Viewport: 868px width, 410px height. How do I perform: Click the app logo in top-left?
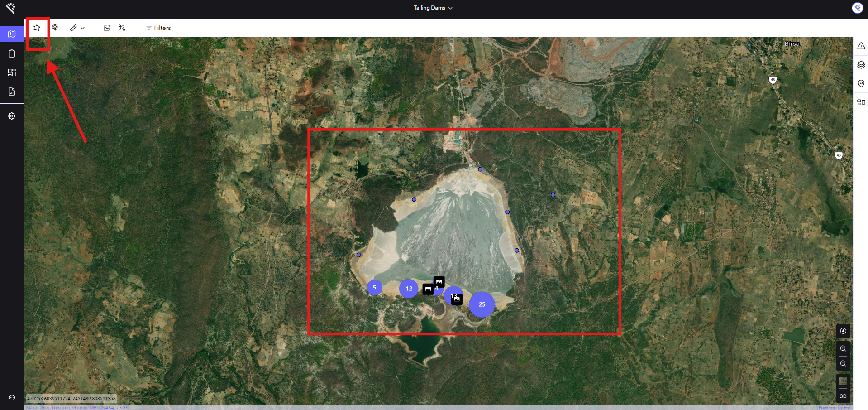point(11,8)
